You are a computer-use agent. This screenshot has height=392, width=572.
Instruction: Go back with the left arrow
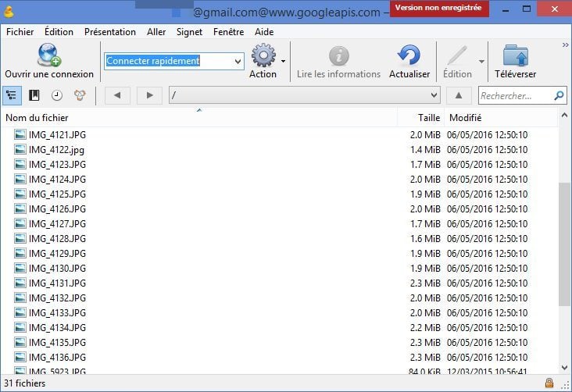[117, 95]
